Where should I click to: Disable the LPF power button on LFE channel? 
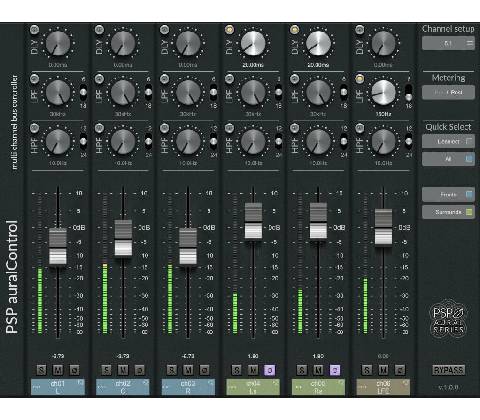[360, 79]
